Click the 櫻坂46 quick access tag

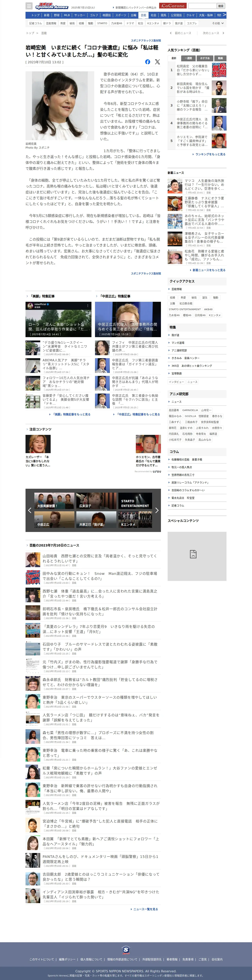(x=187, y=315)
